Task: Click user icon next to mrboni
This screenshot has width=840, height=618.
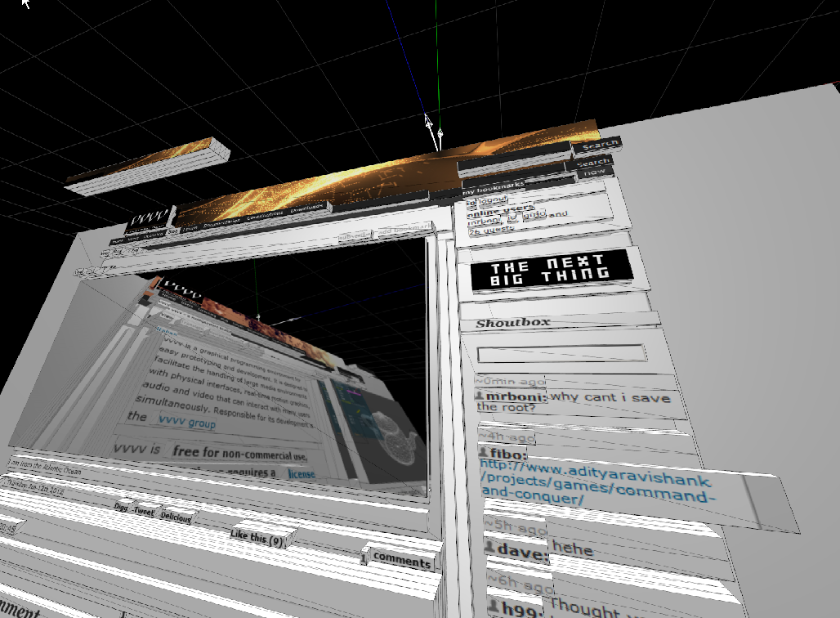Action: click(x=479, y=395)
